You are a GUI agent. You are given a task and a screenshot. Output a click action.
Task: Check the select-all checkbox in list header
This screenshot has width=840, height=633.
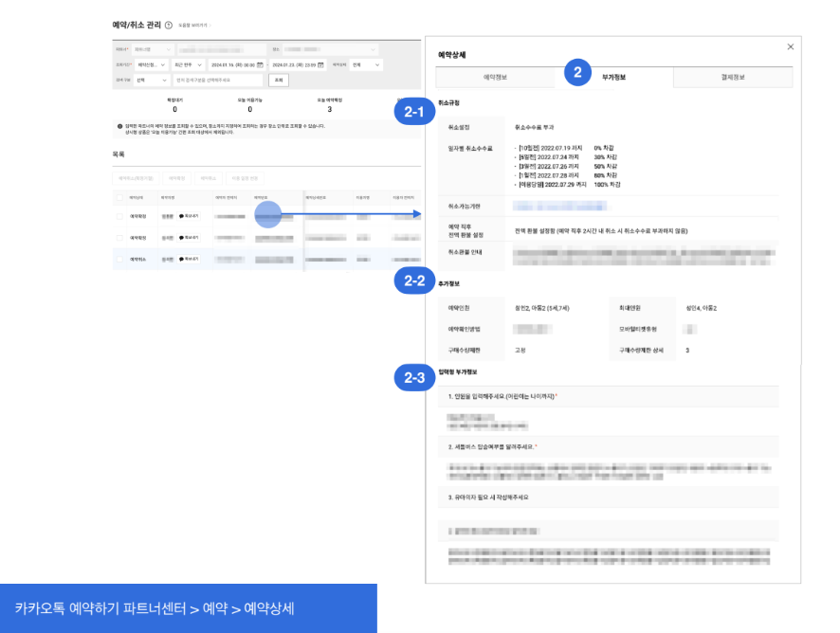[119, 197]
